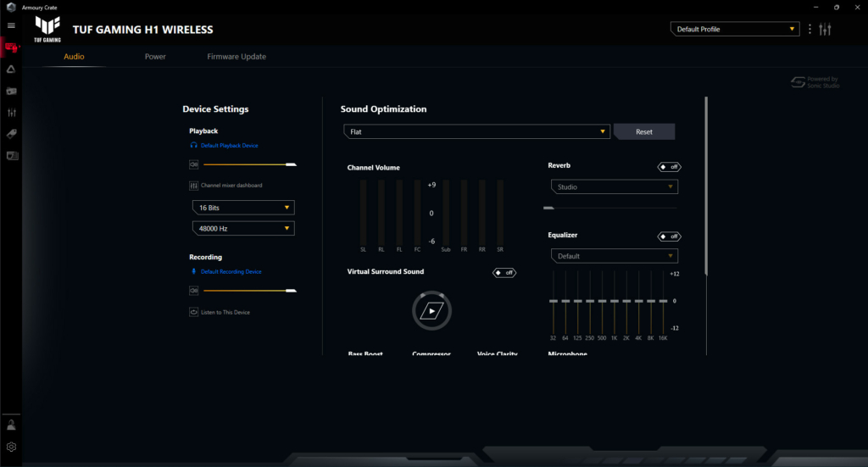The width and height of the screenshot is (868, 467).
Task: Open the Game Library controller icon in sidebar
Action: [x=11, y=91]
